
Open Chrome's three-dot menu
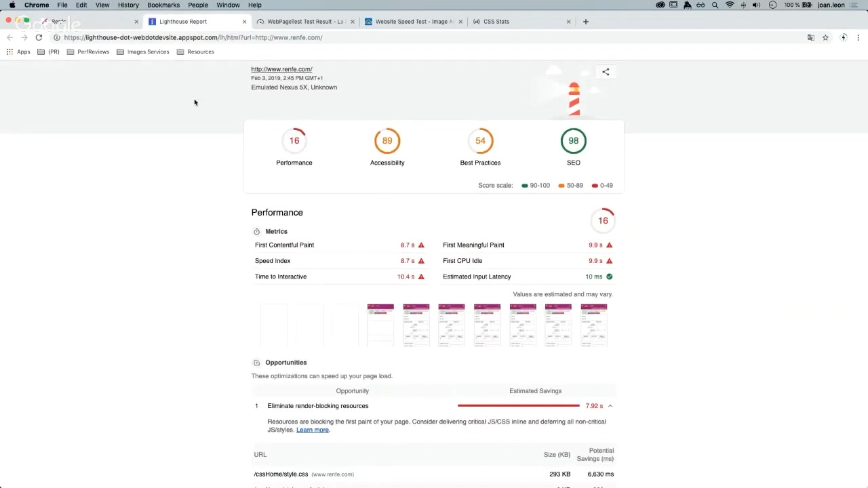pos(859,37)
